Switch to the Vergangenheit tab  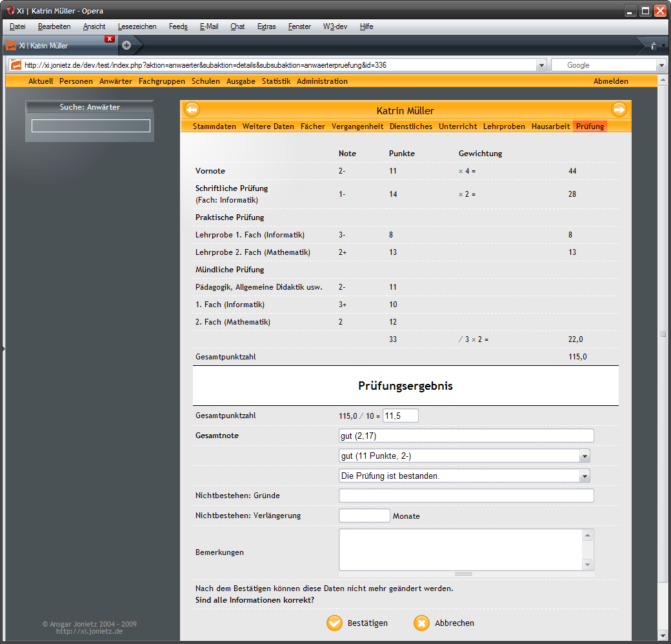[357, 126]
